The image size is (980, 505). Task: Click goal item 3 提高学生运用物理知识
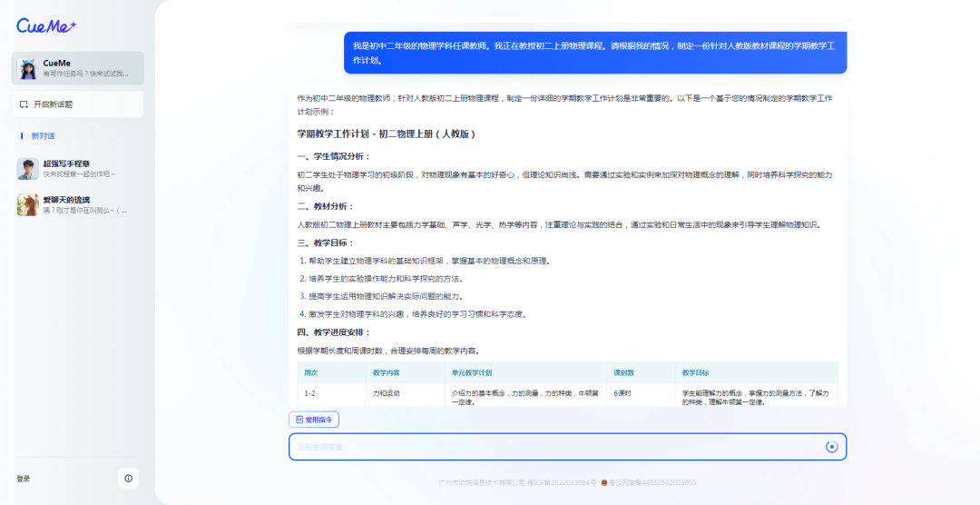click(x=386, y=297)
